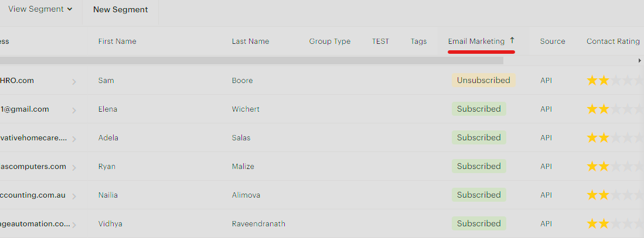Click the chevron in Elena's row
Screen dimensions: 644x238
pos(74,110)
